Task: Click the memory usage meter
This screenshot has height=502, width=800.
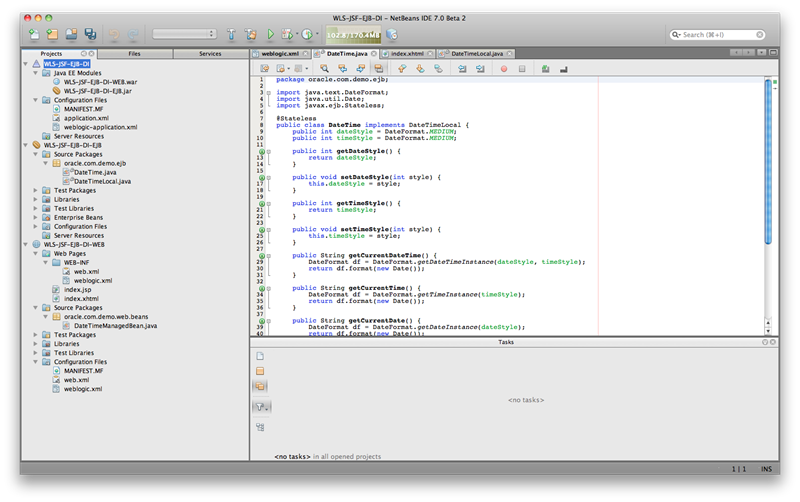Action: [353, 35]
